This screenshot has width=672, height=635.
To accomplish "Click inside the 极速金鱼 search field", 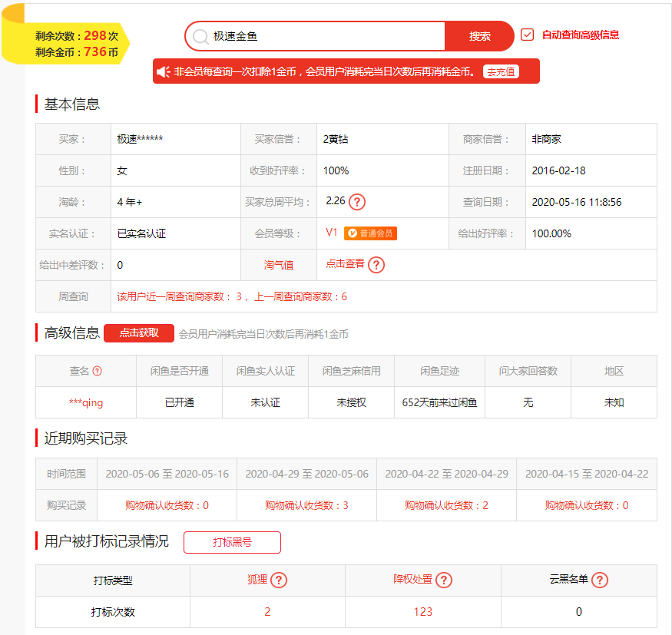I will 307,36.
